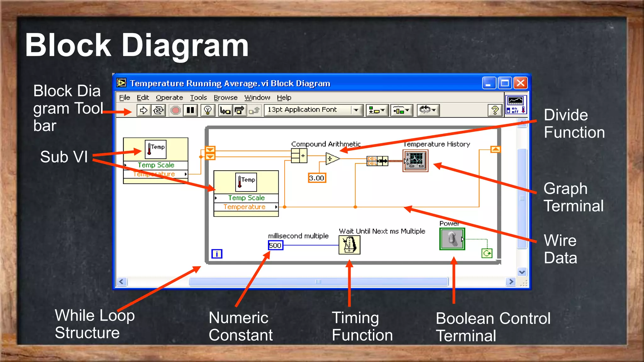Open the Reorder objects dropdown
This screenshot has width=644, height=362.
click(428, 110)
